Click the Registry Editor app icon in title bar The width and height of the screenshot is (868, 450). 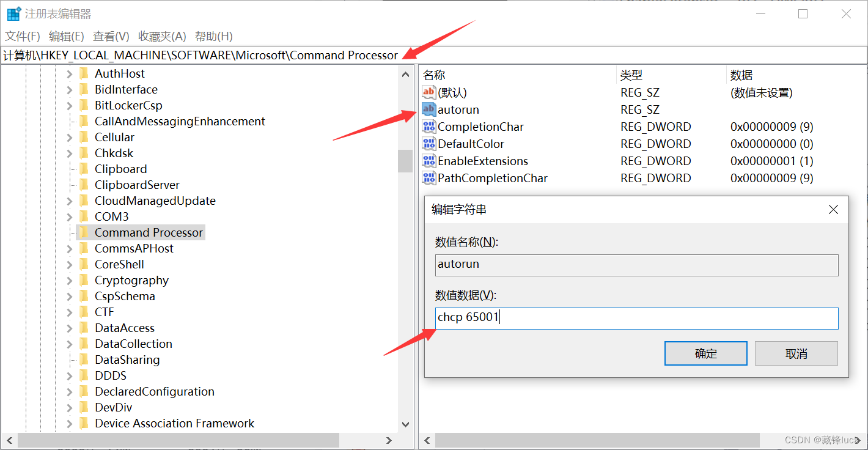[x=13, y=14]
